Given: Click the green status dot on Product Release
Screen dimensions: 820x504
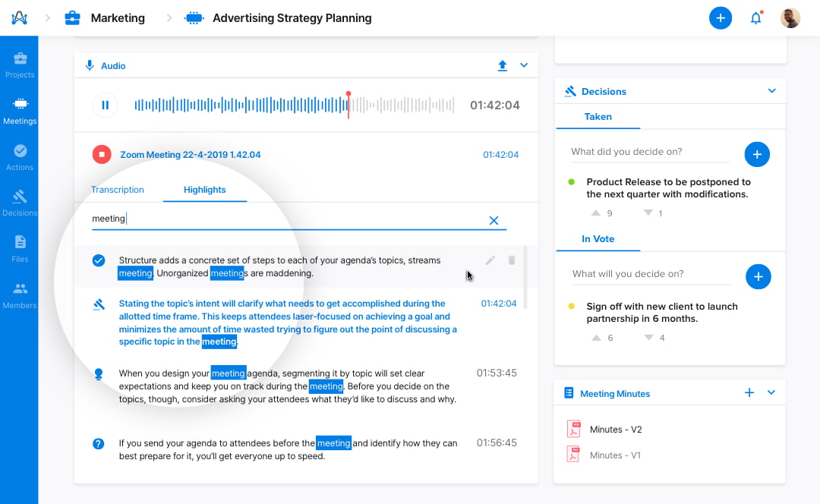Looking at the screenshot, I should click(x=572, y=182).
